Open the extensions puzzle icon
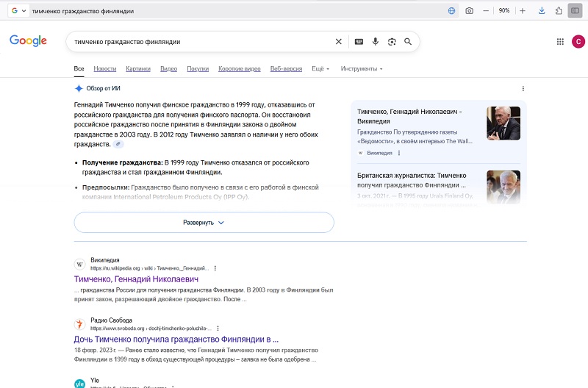 pyautogui.click(x=559, y=11)
